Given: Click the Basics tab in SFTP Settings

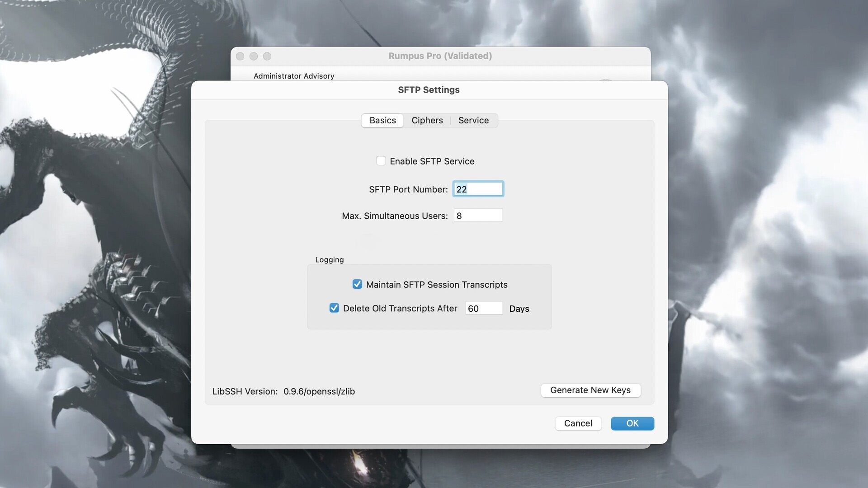Looking at the screenshot, I should pyautogui.click(x=382, y=120).
